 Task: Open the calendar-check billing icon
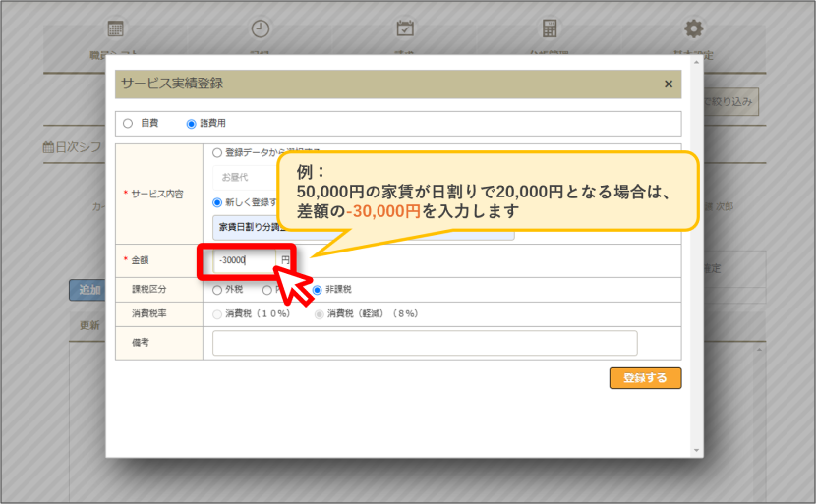[x=405, y=28]
